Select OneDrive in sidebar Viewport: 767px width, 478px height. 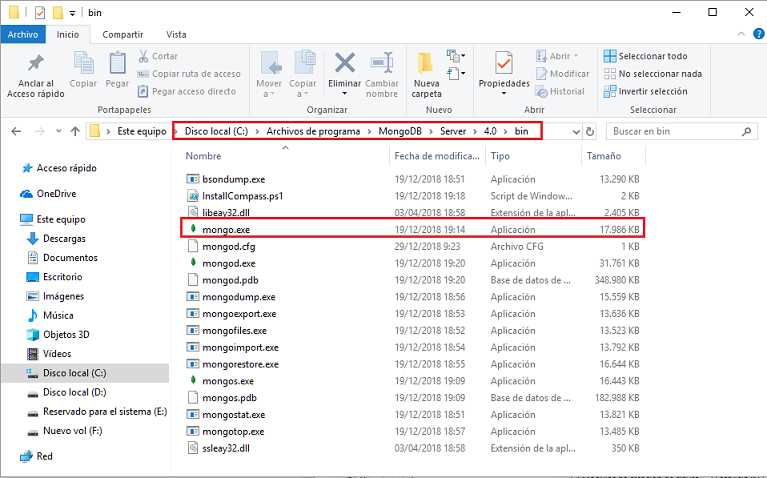56,194
